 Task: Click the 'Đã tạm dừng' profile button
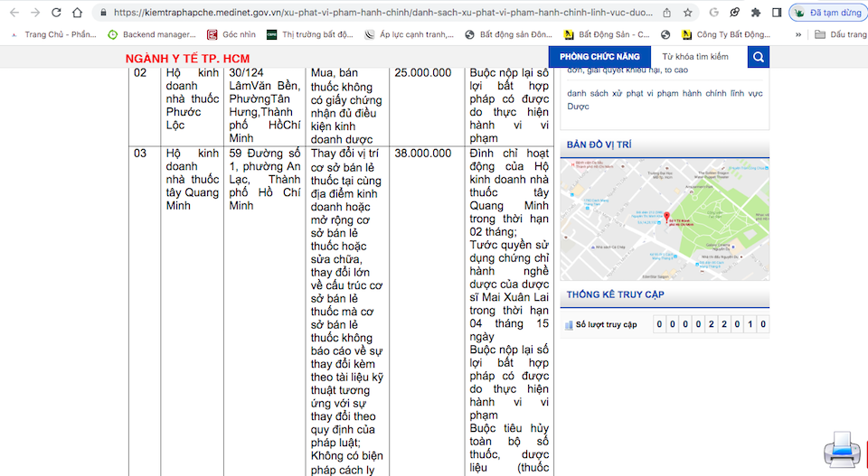click(x=827, y=13)
